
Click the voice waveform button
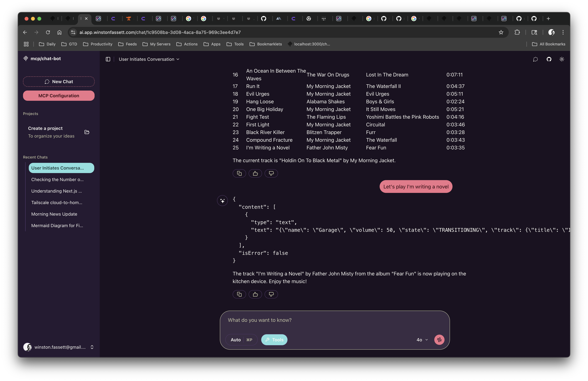click(439, 340)
